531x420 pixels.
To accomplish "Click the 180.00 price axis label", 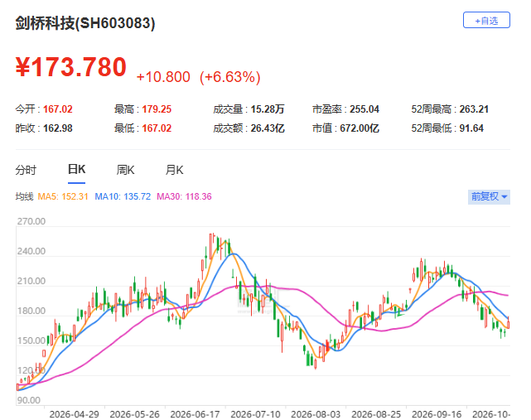I will 31,311.
